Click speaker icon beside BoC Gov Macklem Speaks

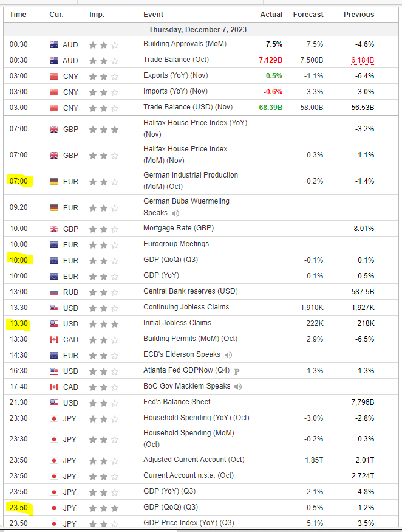(x=238, y=387)
